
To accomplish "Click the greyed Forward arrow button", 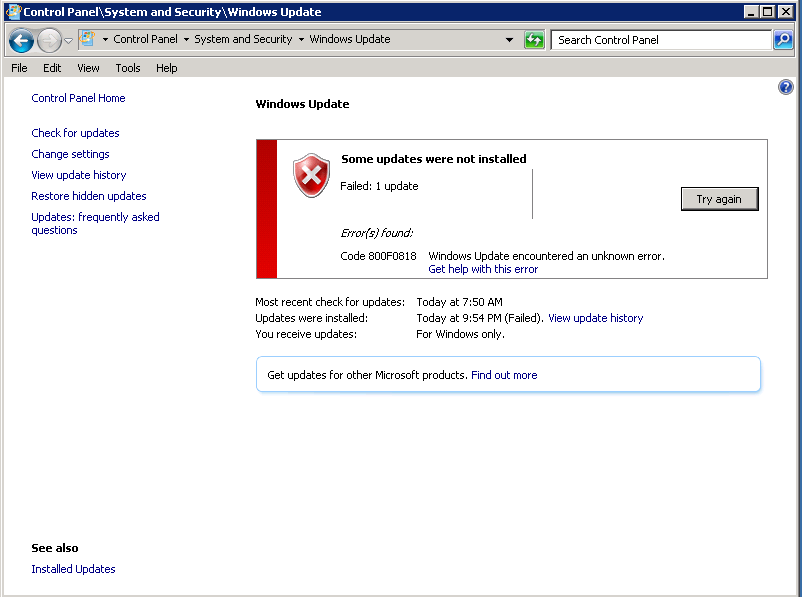I will [49, 40].
